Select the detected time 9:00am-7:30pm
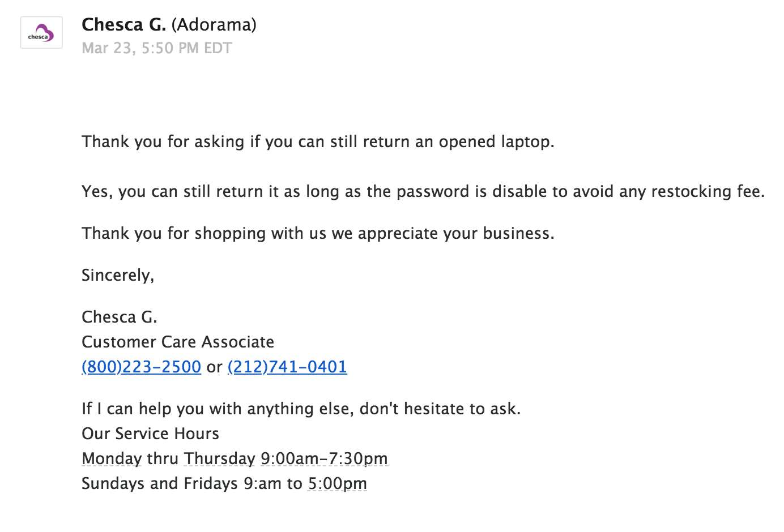 click(325, 458)
